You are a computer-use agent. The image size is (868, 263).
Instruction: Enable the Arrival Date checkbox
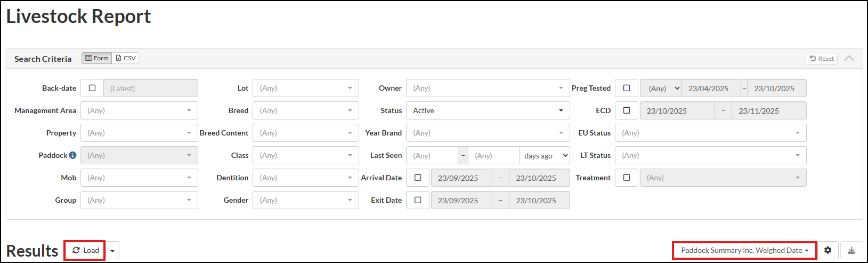tap(418, 178)
